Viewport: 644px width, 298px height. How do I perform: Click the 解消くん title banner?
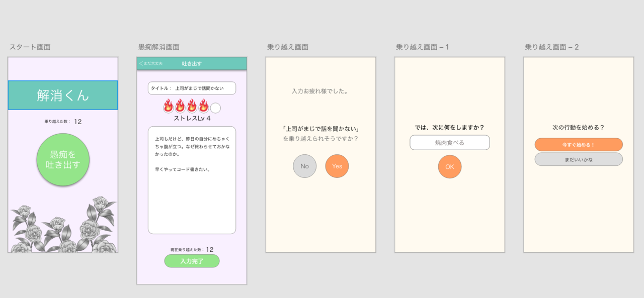point(63,95)
